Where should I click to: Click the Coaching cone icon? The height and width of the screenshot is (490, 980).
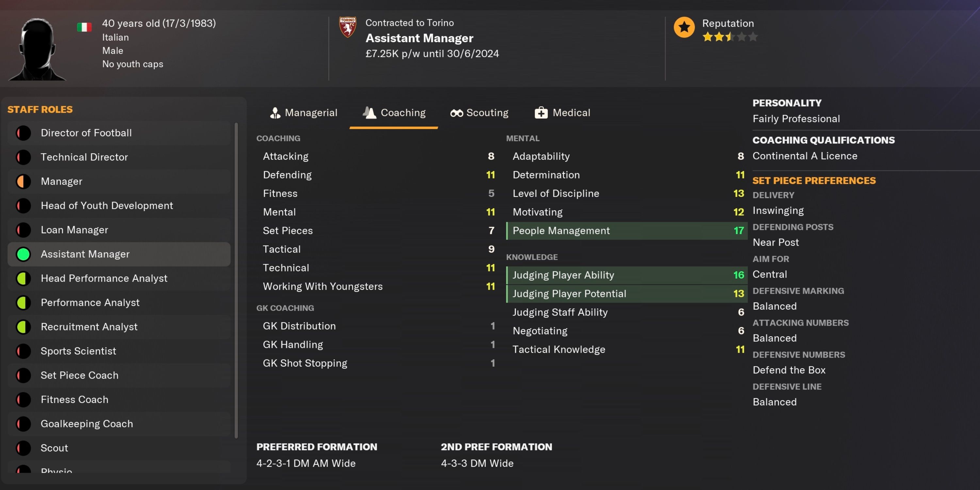tap(369, 113)
